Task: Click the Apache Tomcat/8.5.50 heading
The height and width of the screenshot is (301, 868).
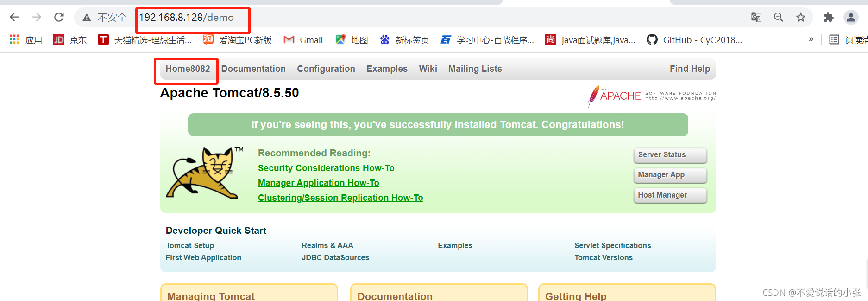Action: pyautogui.click(x=229, y=93)
